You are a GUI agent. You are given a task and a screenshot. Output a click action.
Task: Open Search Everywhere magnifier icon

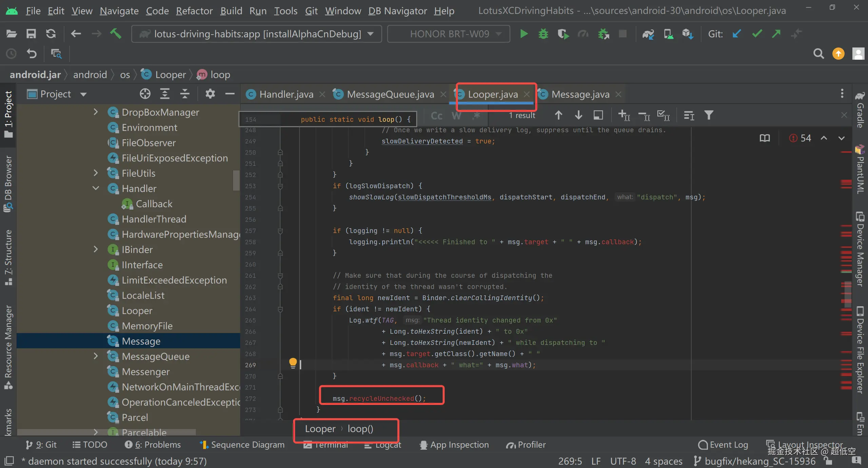[818, 54]
